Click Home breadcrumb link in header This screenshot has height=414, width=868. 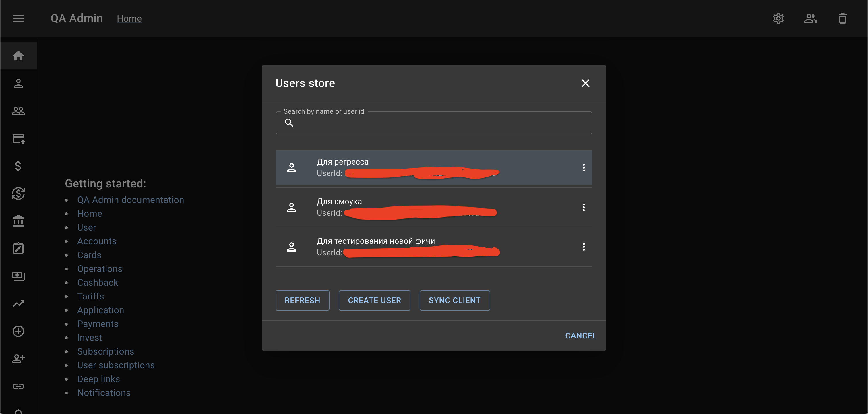(x=129, y=18)
